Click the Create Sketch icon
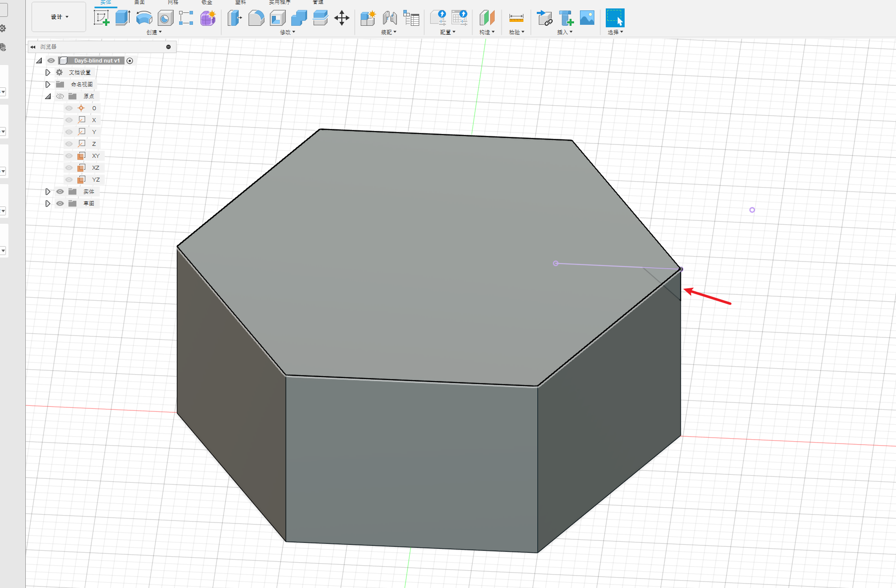This screenshot has width=896, height=588. tap(102, 18)
